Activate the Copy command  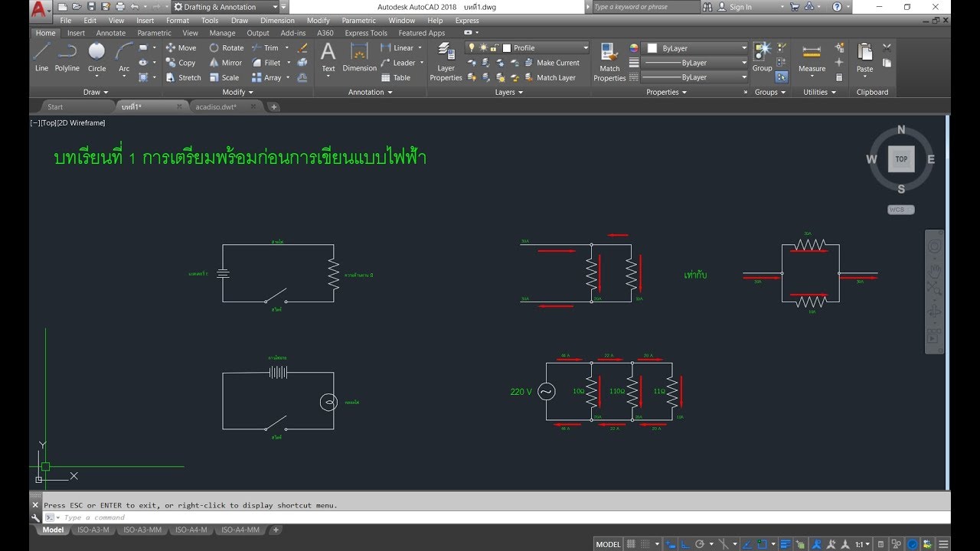(x=181, y=63)
